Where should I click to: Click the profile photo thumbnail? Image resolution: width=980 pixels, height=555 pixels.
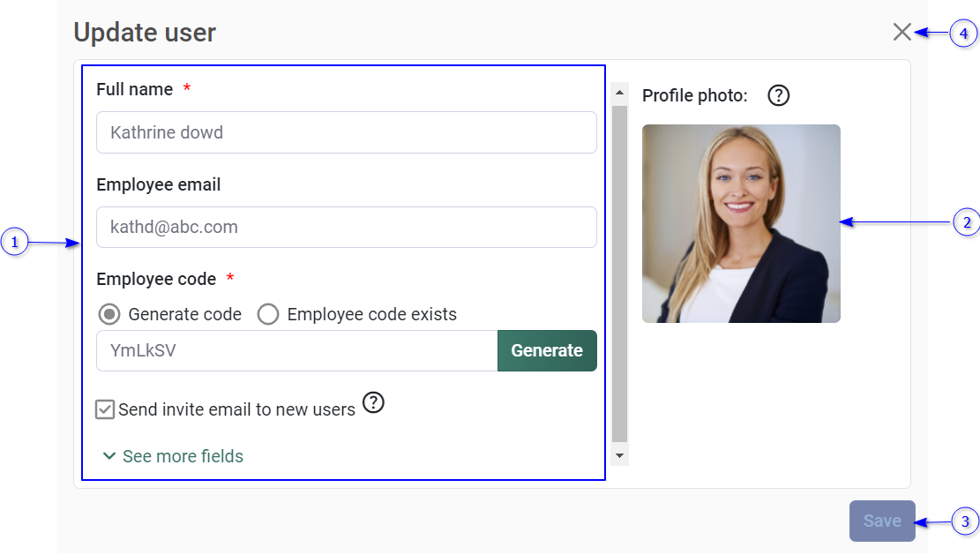[x=741, y=223]
